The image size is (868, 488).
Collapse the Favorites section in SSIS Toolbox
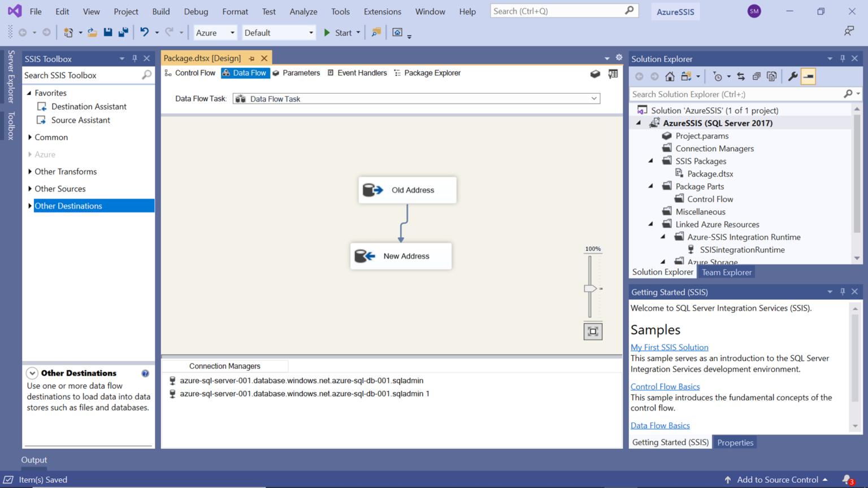click(29, 93)
